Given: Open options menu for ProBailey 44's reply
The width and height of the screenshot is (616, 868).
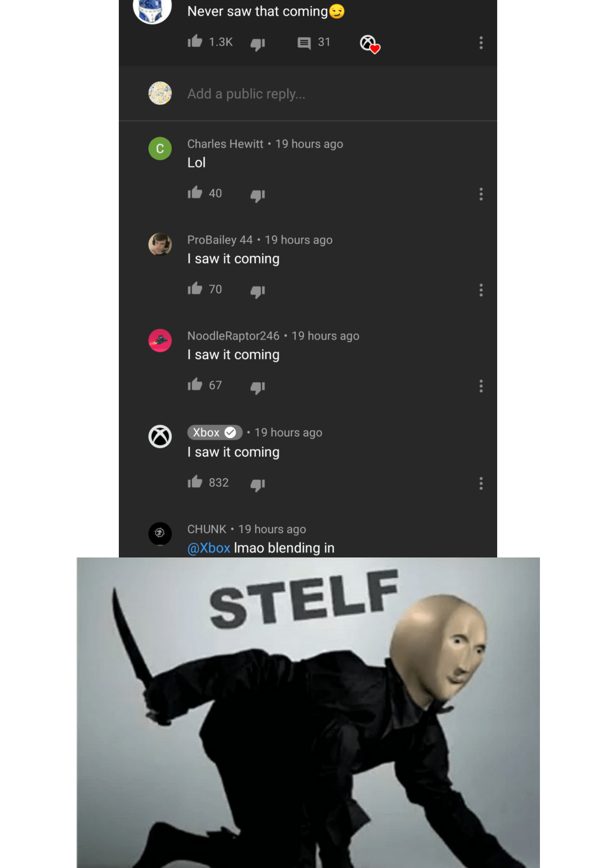Looking at the screenshot, I should coord(481,290).
